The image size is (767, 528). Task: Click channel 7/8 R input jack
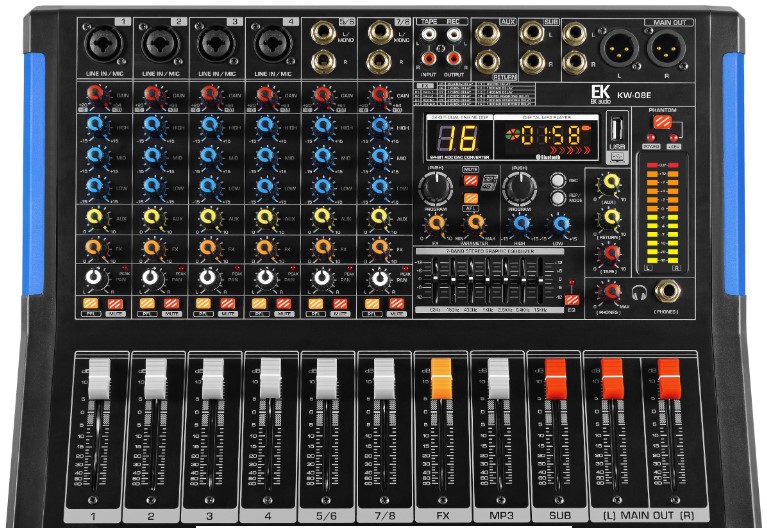coord(380,62)
